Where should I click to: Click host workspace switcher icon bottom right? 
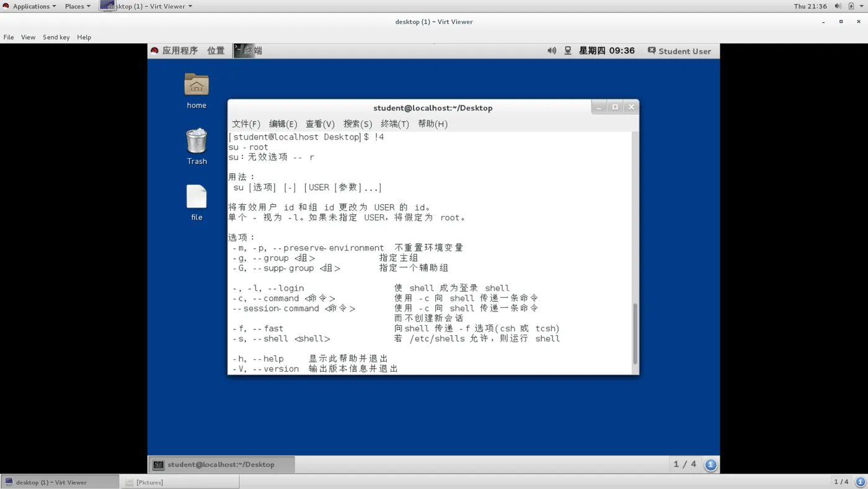pos(860,482)
